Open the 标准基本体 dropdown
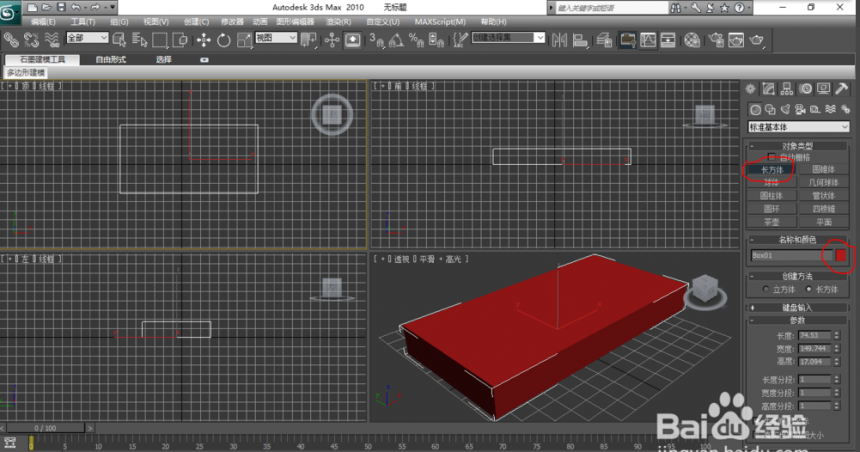The image size is (860, 452). [x=799, y=127]
